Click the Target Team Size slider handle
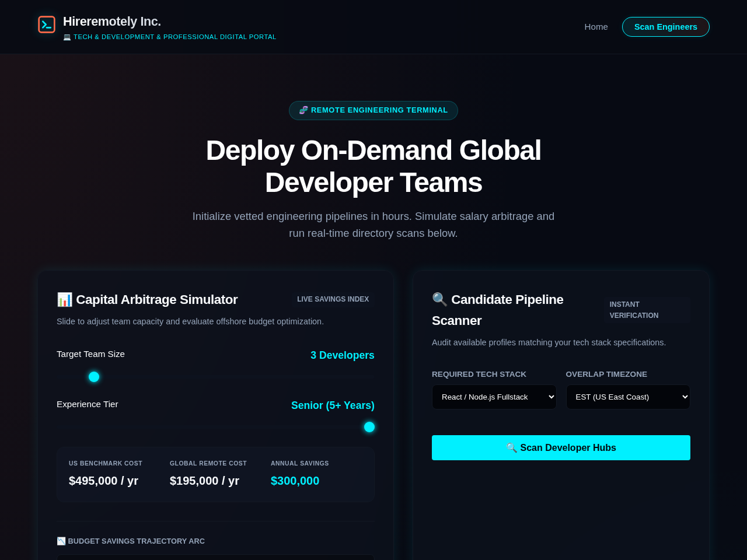This screenshot has height=560, width=747. pos(94,377)
